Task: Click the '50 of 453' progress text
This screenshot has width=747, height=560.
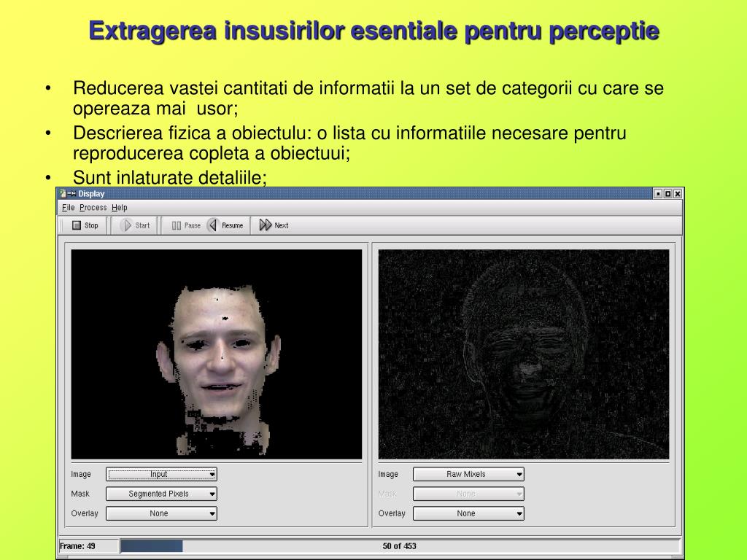Action: coord(399,546)
